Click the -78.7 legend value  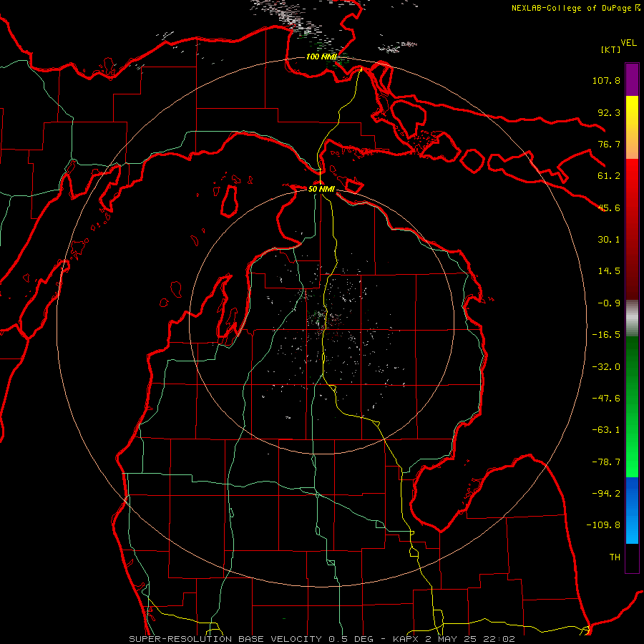tap(606, 462)
